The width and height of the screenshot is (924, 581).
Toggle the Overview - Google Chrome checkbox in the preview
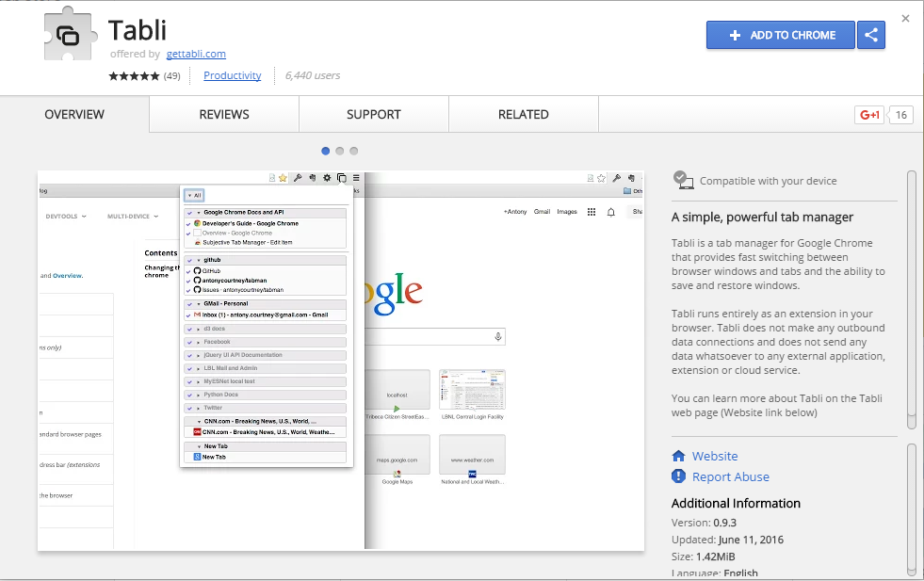click(198, 234)
